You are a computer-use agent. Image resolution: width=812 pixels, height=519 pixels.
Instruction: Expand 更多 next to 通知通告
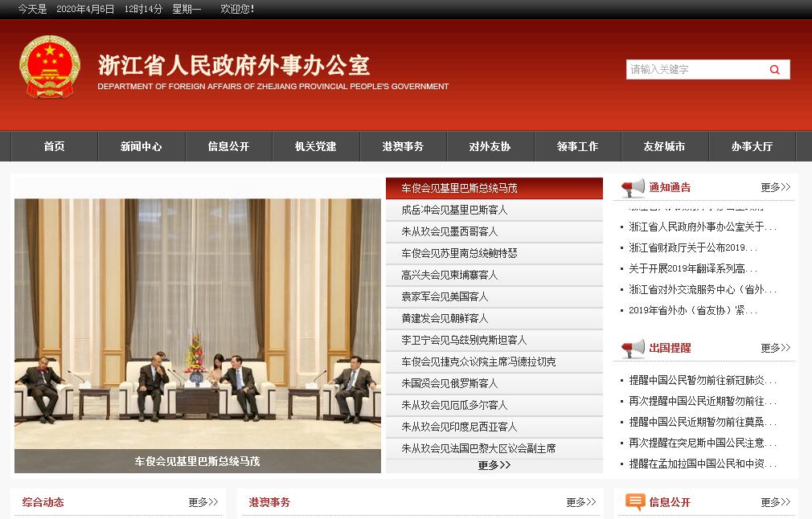[775, 187]
